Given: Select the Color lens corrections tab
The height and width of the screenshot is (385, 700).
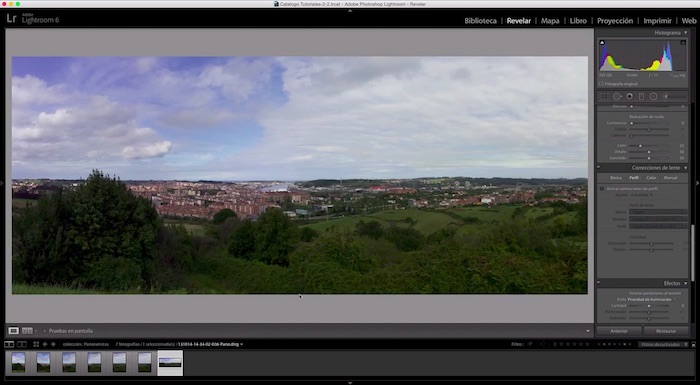Looking at the screenshot, I should [651, 178].
